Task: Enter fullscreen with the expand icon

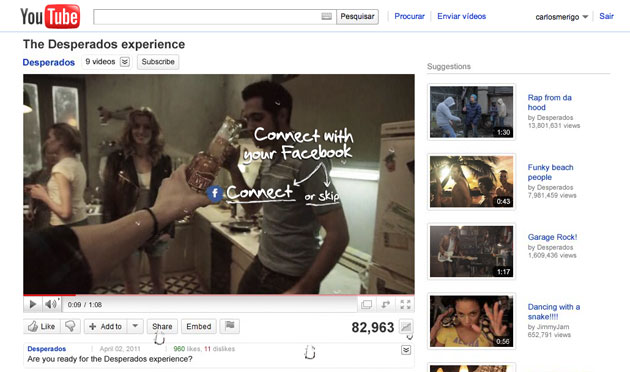Action: tap(405, 305)
